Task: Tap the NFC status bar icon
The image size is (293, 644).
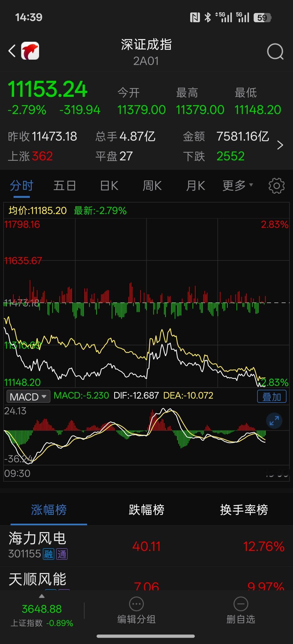Action: [195, 18]
